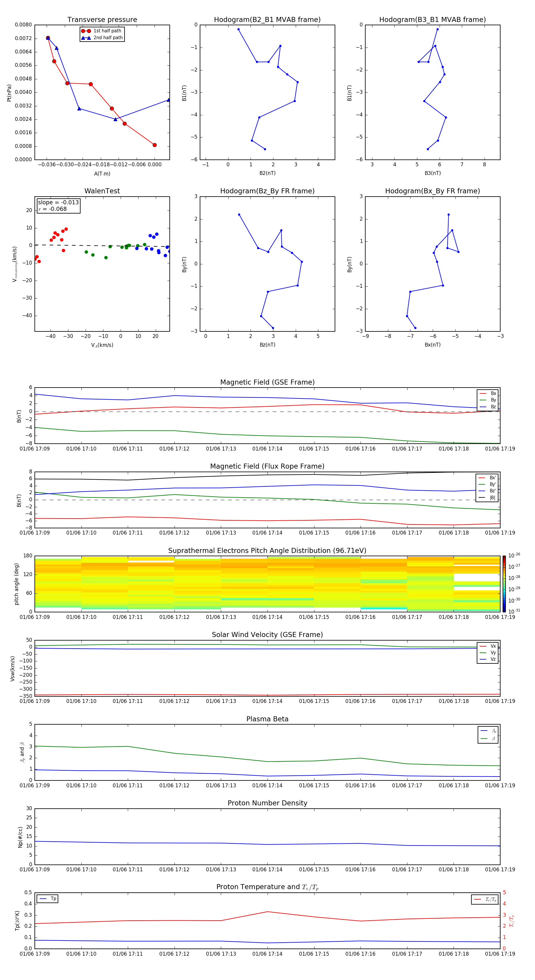Select the Bz' entry in Flux Rope legend
Viewport: 535px width, 980px height.
point(487,491)
